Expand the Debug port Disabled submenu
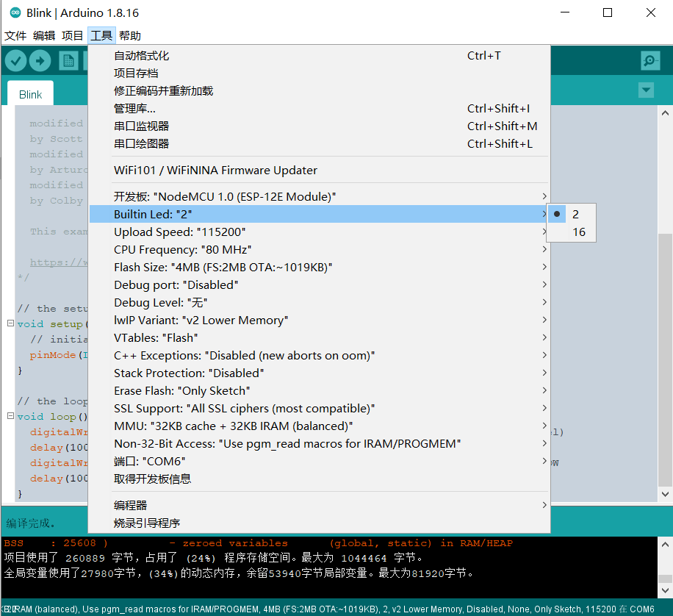The width and height of the screenshot is (673, 616). [320, 284]
